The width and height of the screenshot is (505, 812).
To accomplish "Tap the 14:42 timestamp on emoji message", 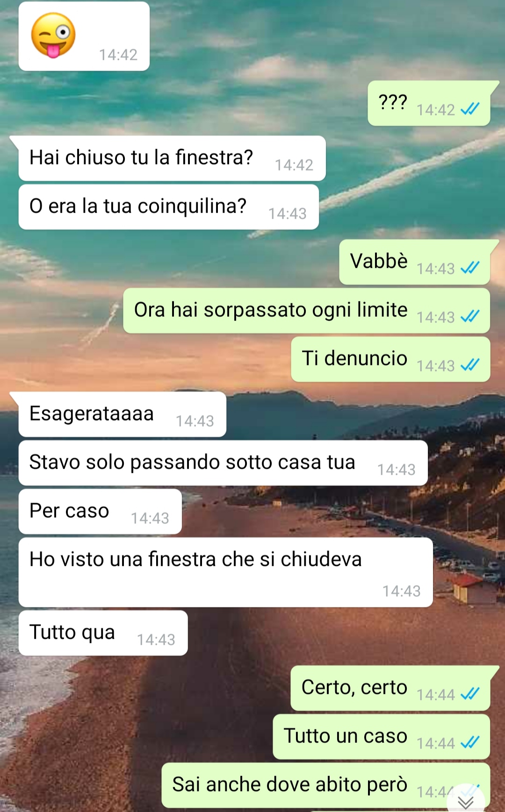I will (118, 55).
